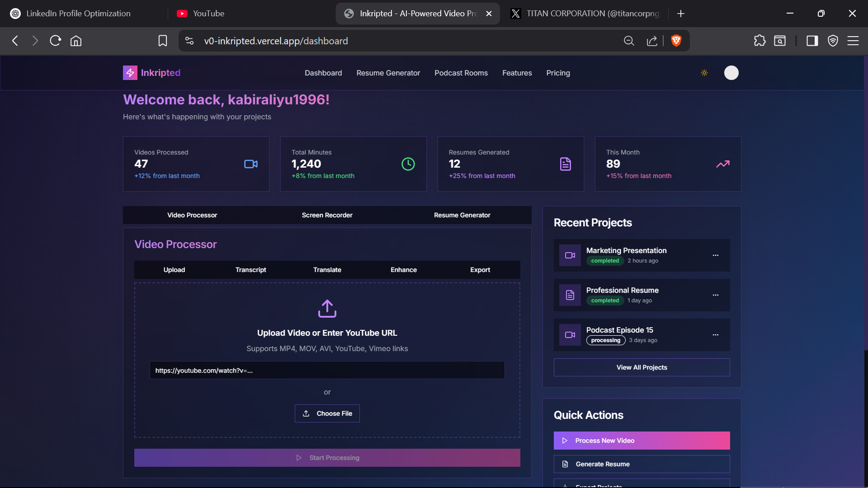868x488 pixels.
Task: Click the completed badge on Marketing Presentation
Action: tap(605, 261)
